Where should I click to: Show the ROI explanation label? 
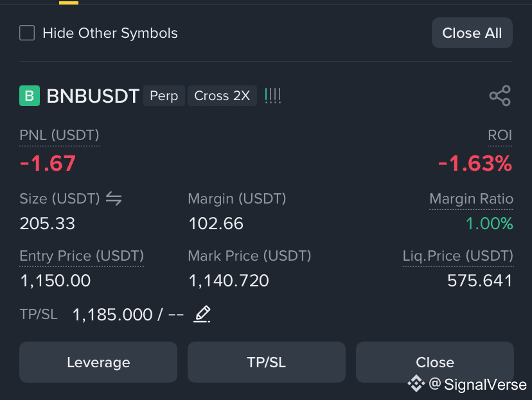pos(500,135)
